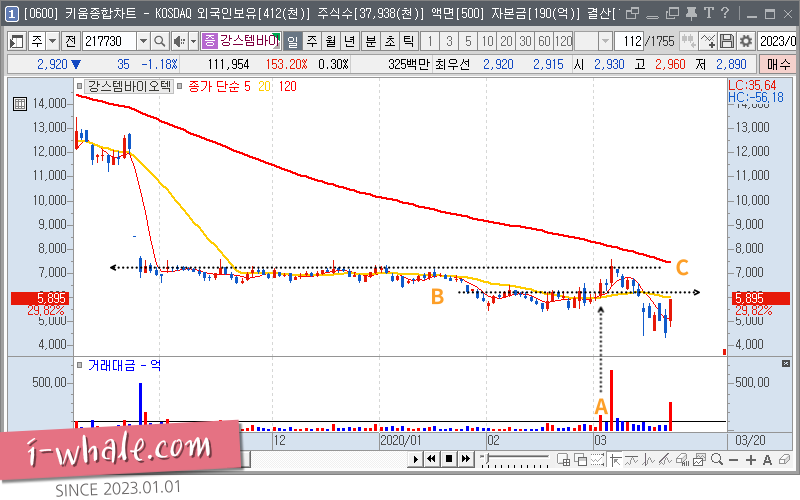Open chart settings gear icon
Image resolution: width=800 pixels, height=500 pixels.
click(x=746, y=41)
